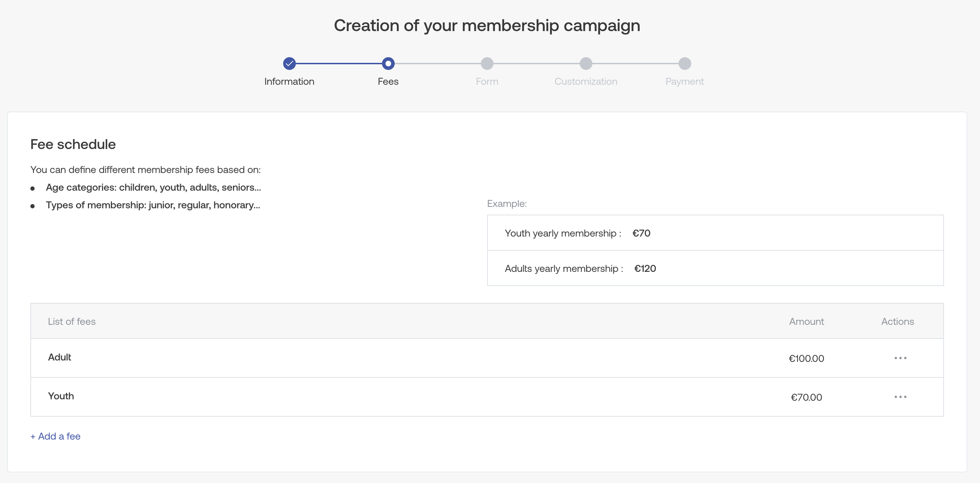The height and width of the screenshot is (483, 980).
Task: Click the Customization step circle
Action: 586,64
